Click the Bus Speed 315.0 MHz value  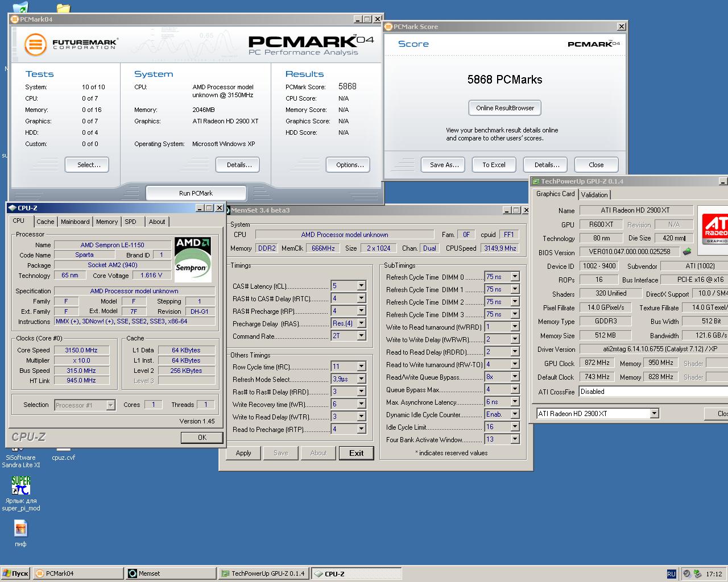[82, 371]
